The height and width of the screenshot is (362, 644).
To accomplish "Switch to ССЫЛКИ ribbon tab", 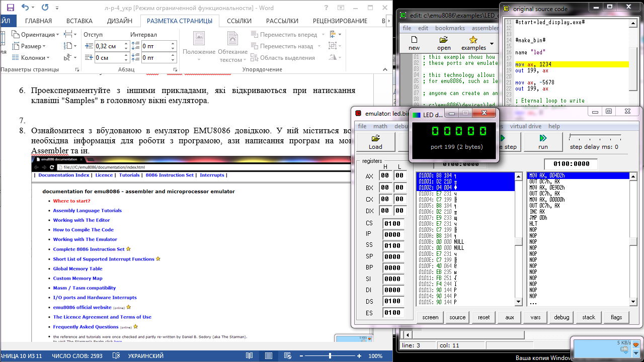I will click(239, 21).
